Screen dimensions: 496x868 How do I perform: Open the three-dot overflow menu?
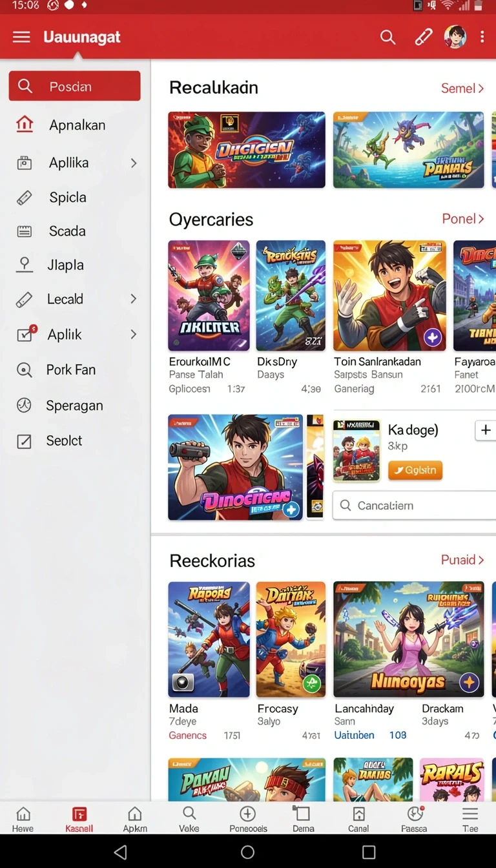482,37
